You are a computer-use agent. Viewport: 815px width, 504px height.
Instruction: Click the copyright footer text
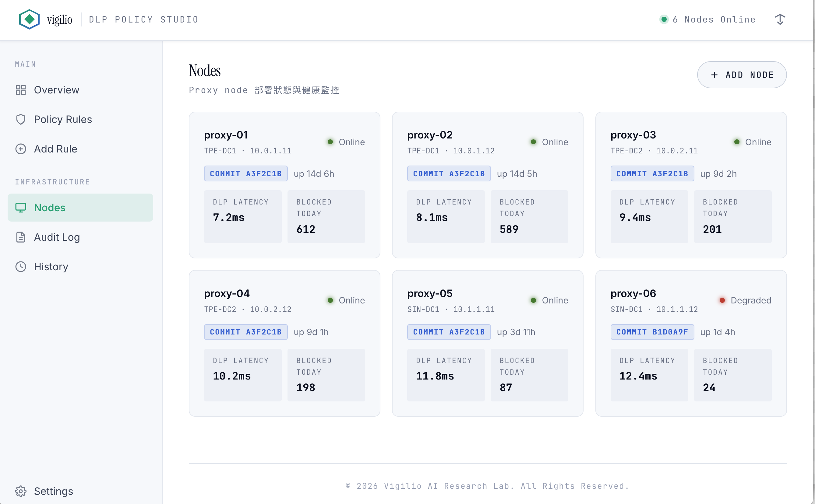coord(487,486)
